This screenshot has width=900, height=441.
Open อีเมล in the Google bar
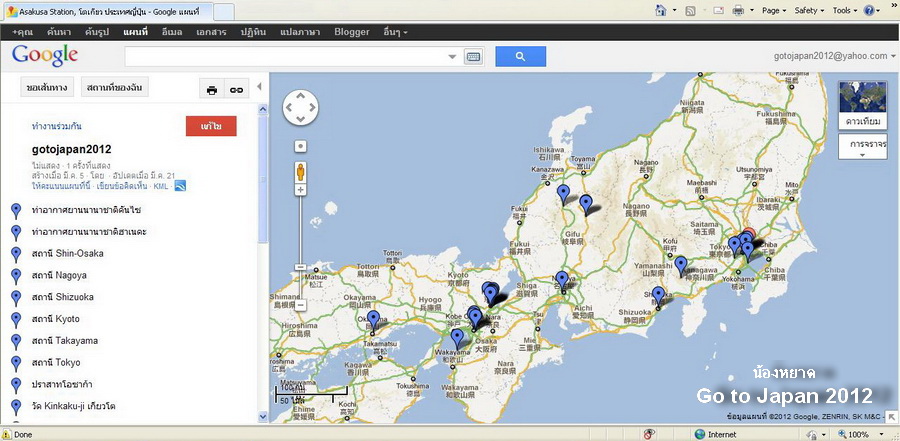pos(172,32)
